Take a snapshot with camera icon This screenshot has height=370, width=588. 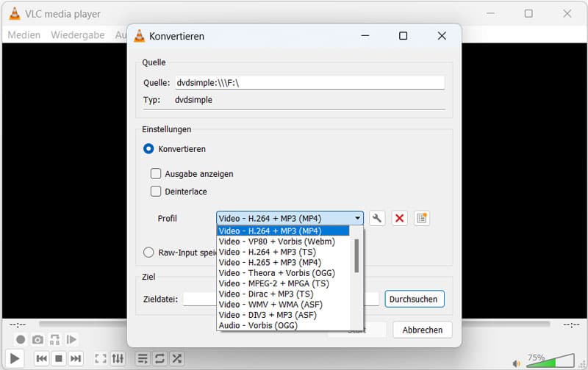[37, 340]
